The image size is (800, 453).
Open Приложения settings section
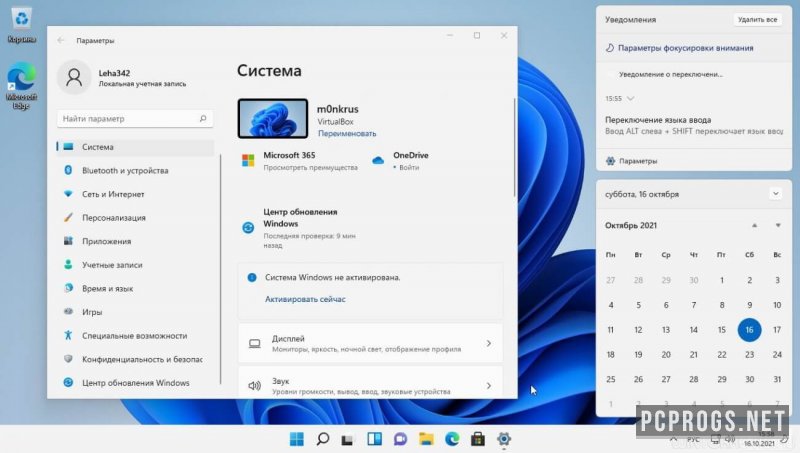[135, 241]
